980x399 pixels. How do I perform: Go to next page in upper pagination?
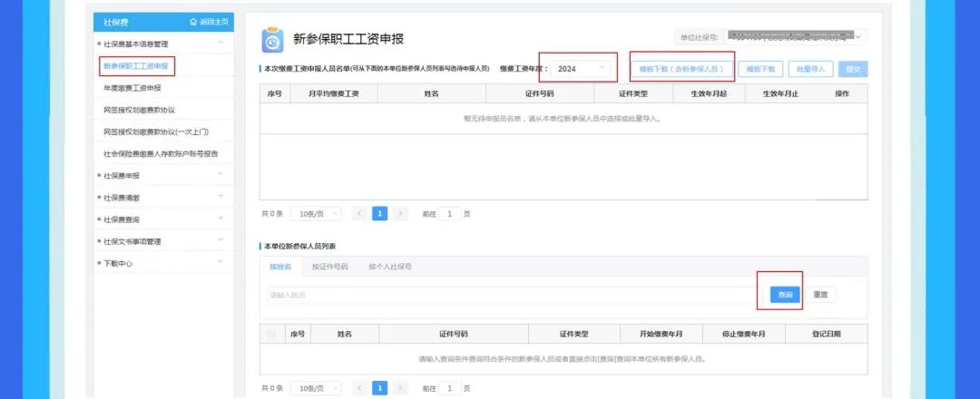coord(401,213)
